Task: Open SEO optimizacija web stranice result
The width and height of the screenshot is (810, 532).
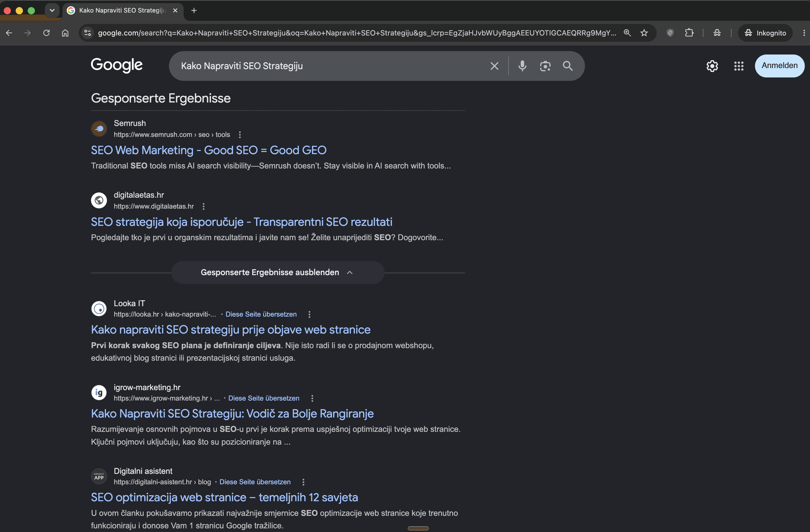Action: [224, 497]
